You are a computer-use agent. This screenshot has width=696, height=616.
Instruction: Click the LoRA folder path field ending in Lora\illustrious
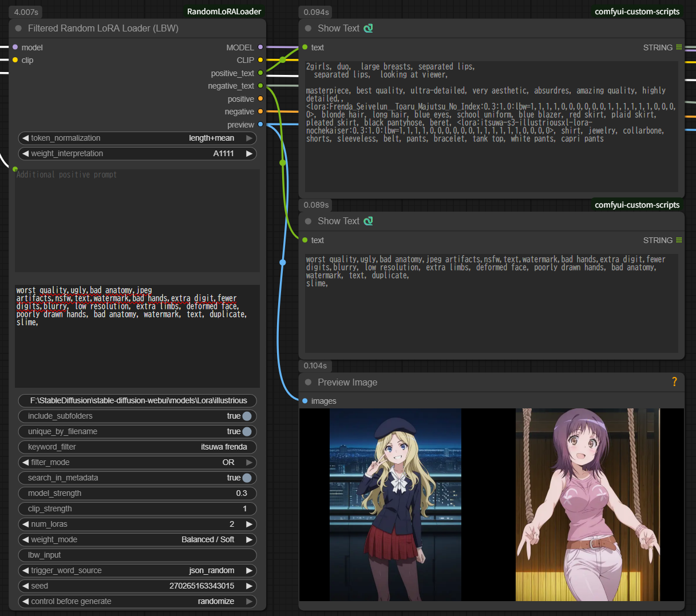point(137,400)
